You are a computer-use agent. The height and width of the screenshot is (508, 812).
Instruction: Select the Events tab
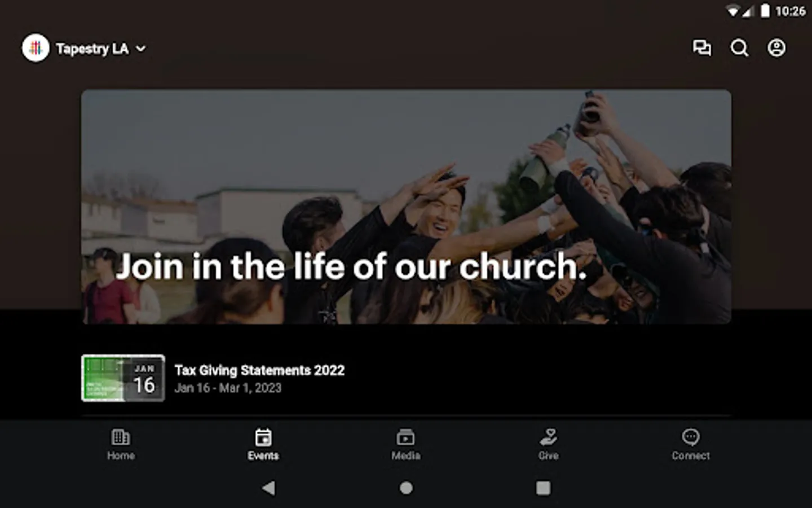tap(263, 445)
